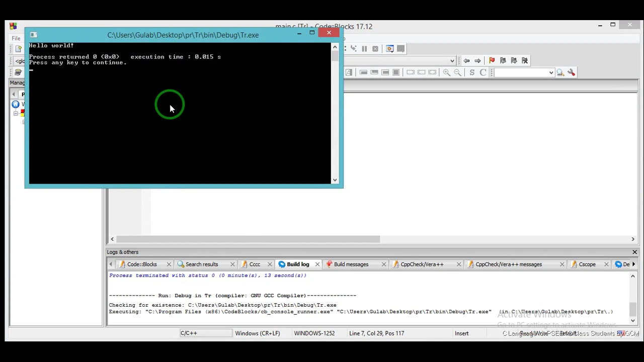Image resolution: width=644 pixels, height=362 pixels.
Task: Click the editor horizontal scrollbar thumb
Action: coord(248,239)
